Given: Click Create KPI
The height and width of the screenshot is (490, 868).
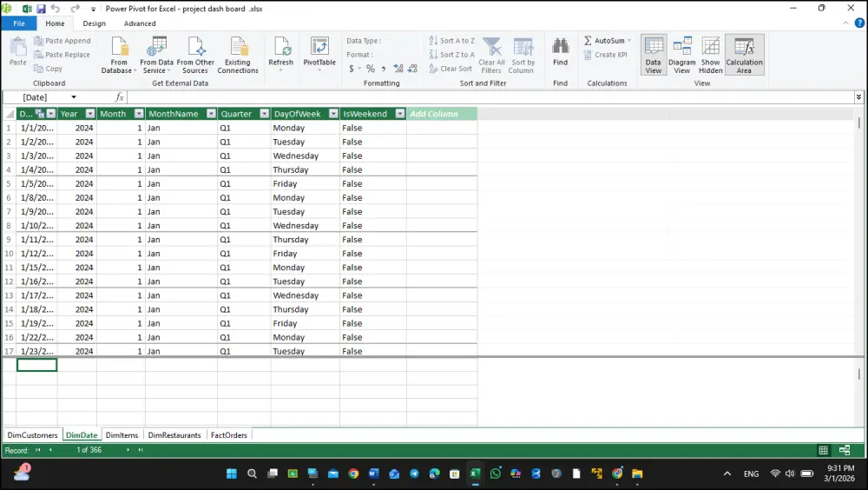Looking at the screenshot, I should pyautogui.click(x=606, y=55).
